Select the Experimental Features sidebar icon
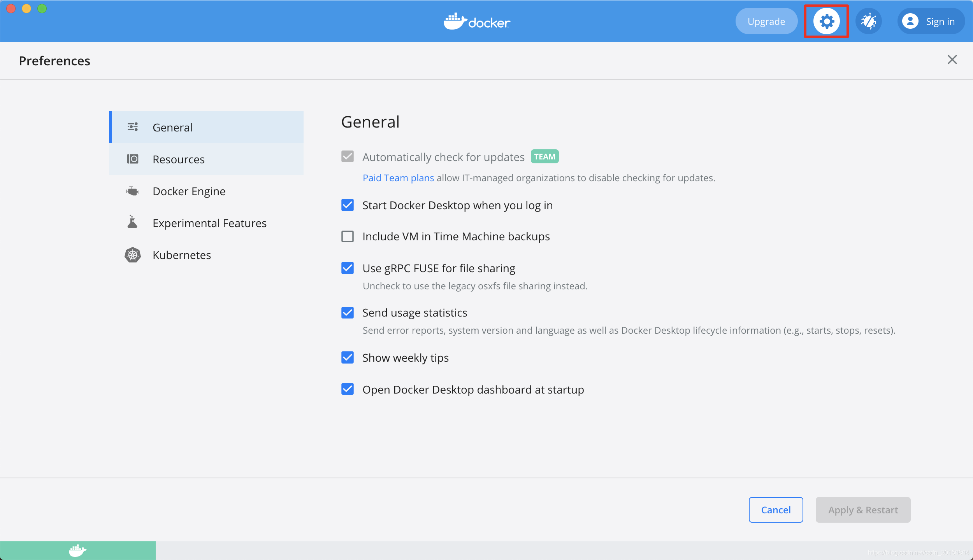 (132, 222)
